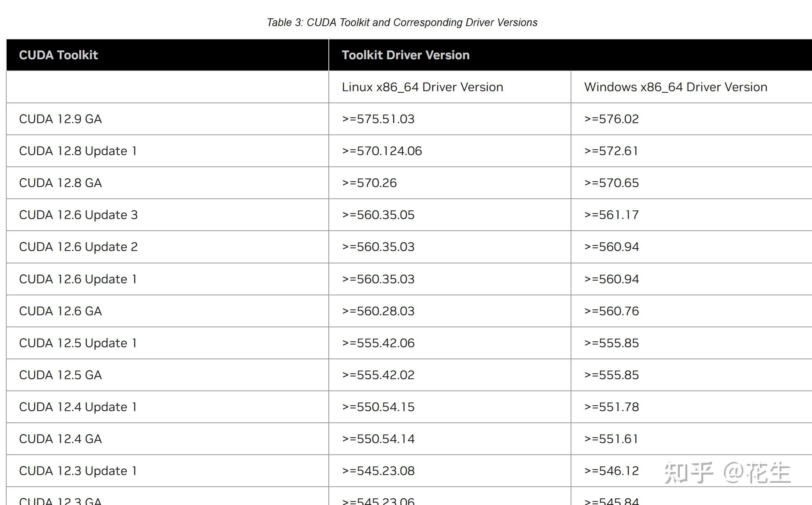The image size is (812, 505).
Task: Click the >=550.54.15 Linux driver value
Action: 378,407
